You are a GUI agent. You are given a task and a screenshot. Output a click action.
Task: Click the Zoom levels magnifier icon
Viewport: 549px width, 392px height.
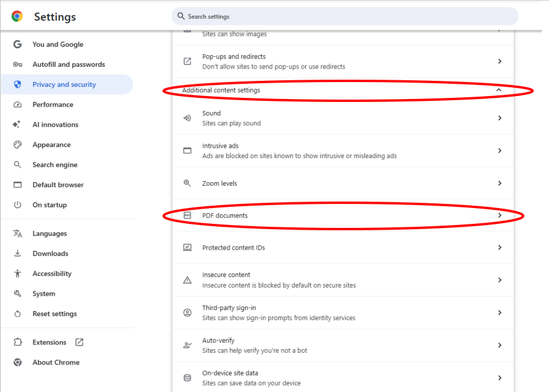click(187, 183)
